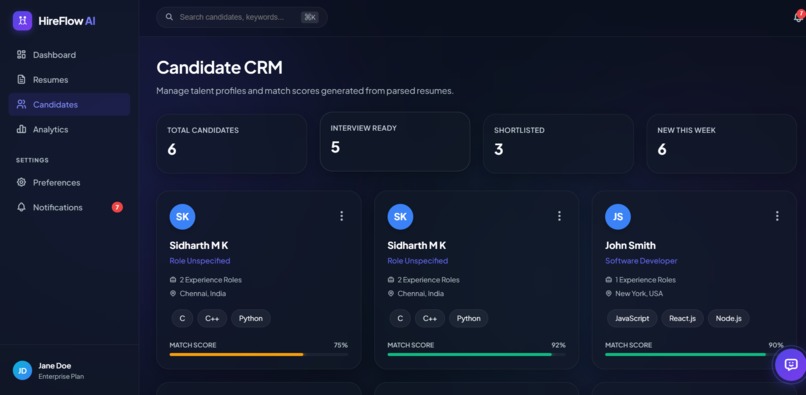Image resolution: width=806 pixels, height=395 pixels.
Task: Click the red 7 badge beside Notifications
Action: [x=117, y=207]
